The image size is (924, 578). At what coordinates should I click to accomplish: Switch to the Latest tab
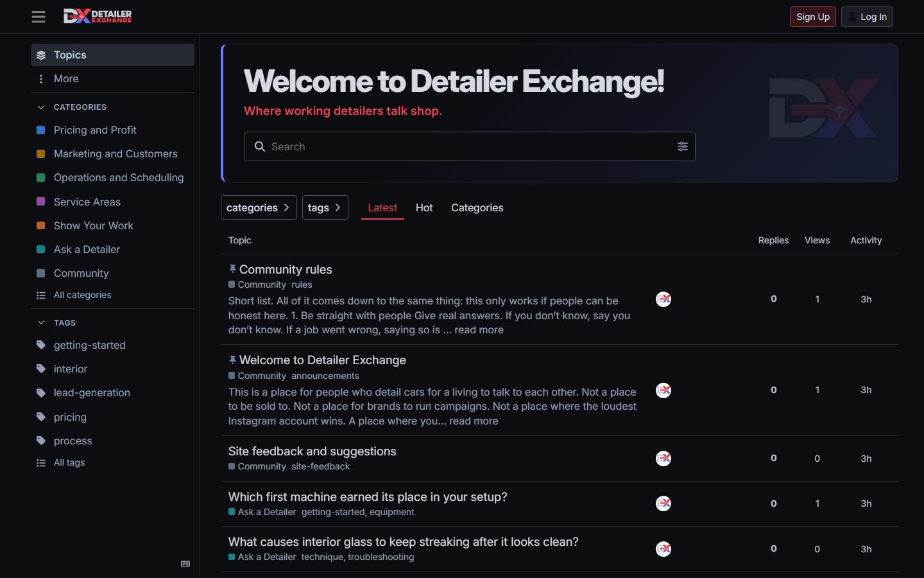click(x=382, y=207)
